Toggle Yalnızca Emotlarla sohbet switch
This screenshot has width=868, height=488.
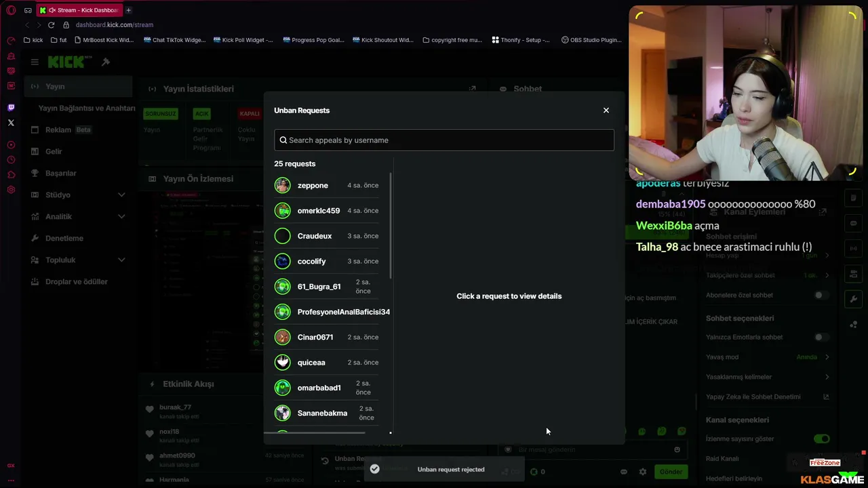pos(821,338)
